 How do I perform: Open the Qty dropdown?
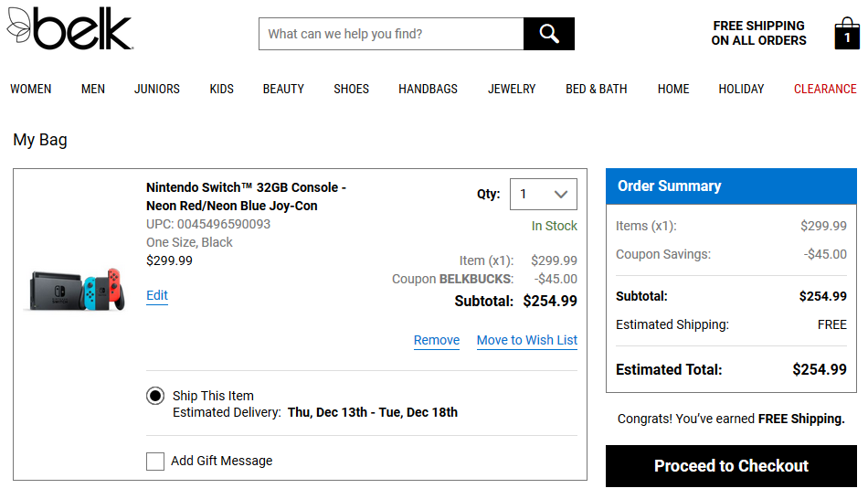click(x=543, y=194)
